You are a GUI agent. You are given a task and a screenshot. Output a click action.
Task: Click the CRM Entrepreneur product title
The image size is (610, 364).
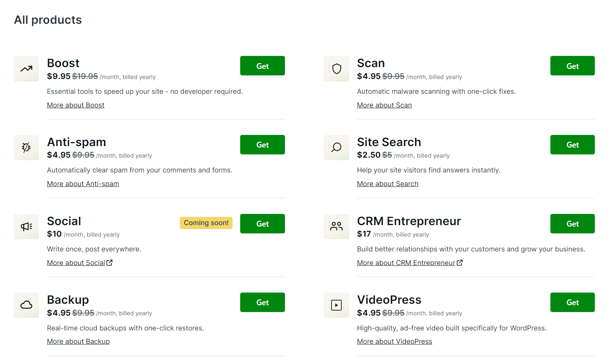coord(409,221)
